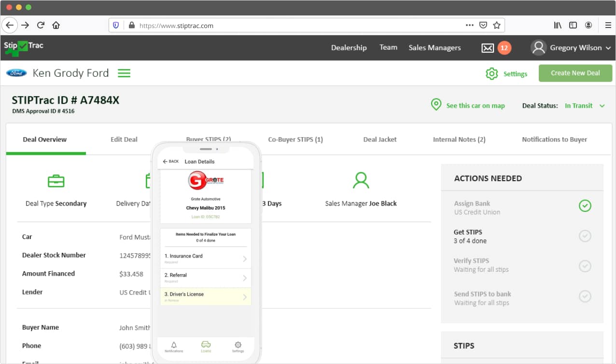Click the tracking protection shield icon

pyautogui.click(x=116, y=26)
